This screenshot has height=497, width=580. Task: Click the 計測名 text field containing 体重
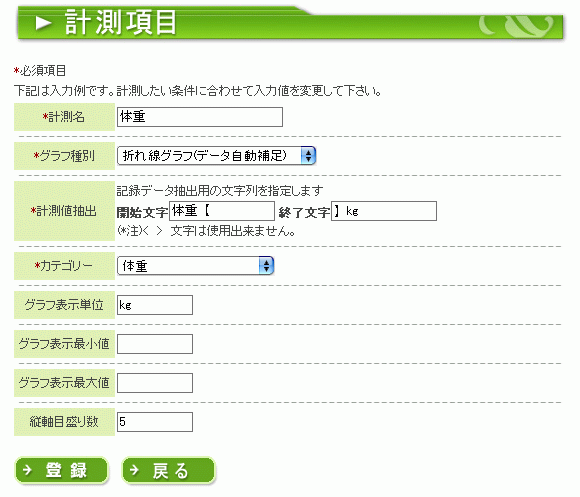(200, 117)
